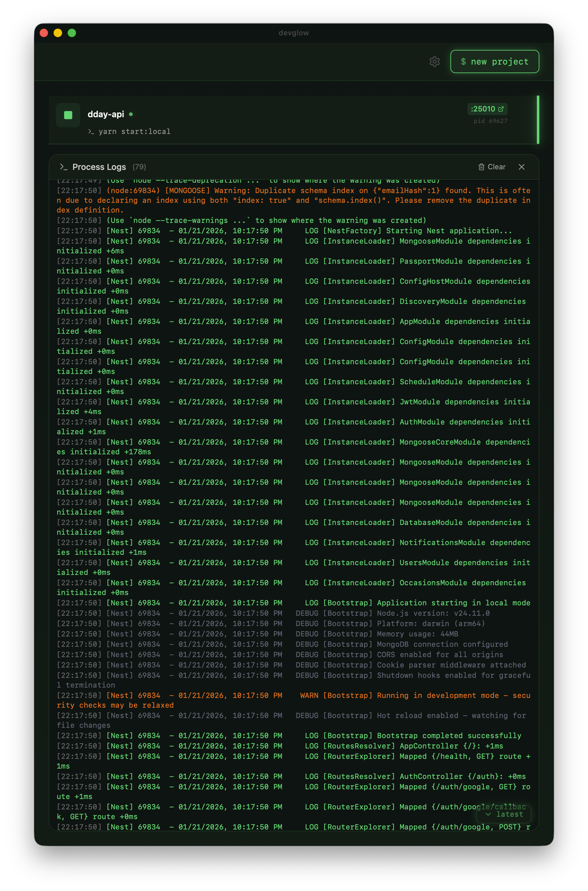This screenshot has width=588, height=891.
Task: Click the log count (79) label
Action: (x=139, y=167)
